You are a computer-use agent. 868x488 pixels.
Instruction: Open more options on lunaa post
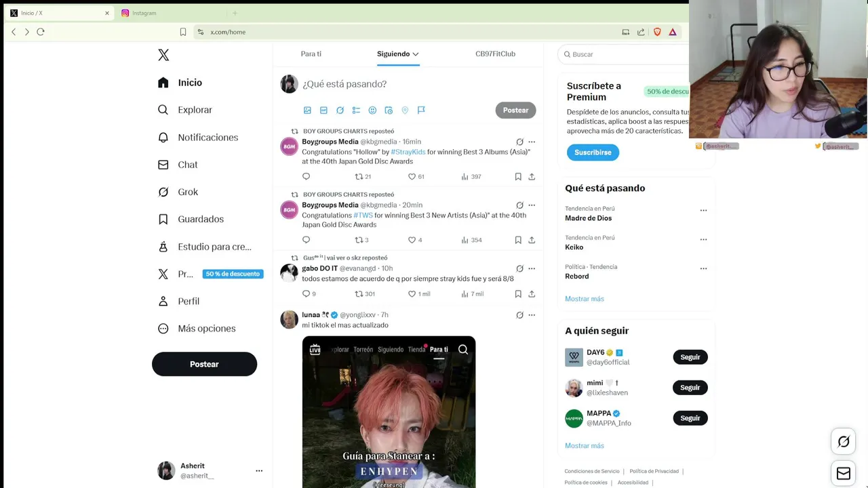click(x=532, y=314)
